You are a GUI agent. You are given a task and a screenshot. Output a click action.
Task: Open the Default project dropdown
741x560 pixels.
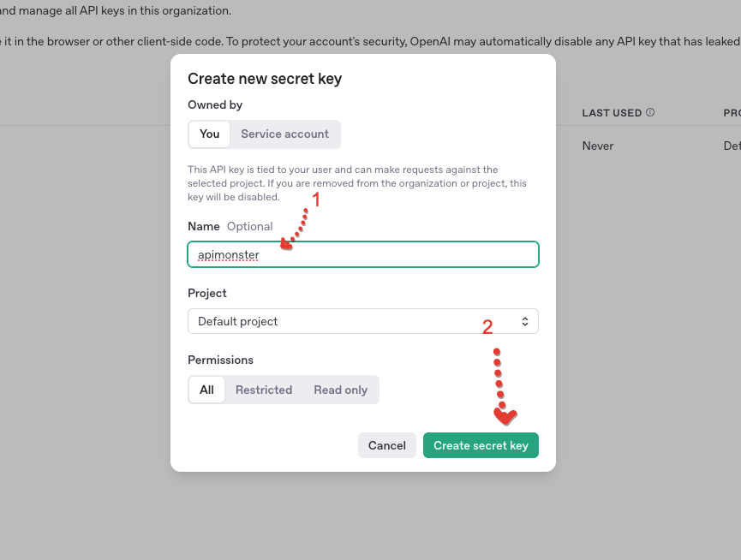click(x=363, y=321)
